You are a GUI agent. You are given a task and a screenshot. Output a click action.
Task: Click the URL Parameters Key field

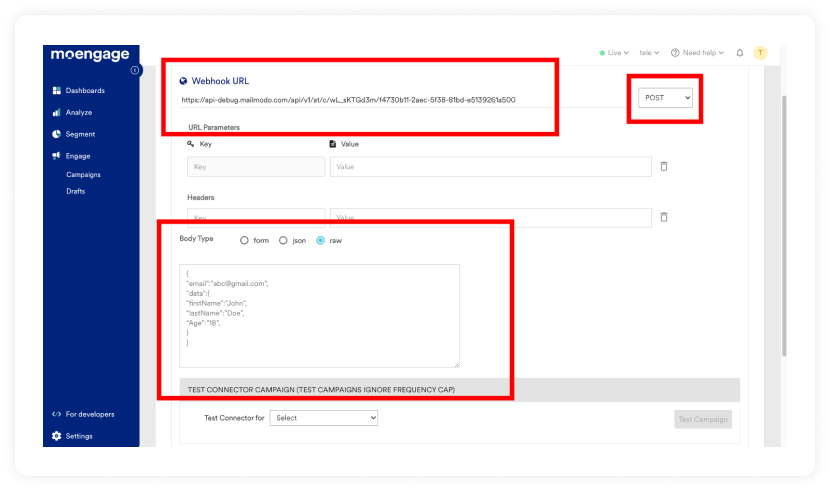256,167
